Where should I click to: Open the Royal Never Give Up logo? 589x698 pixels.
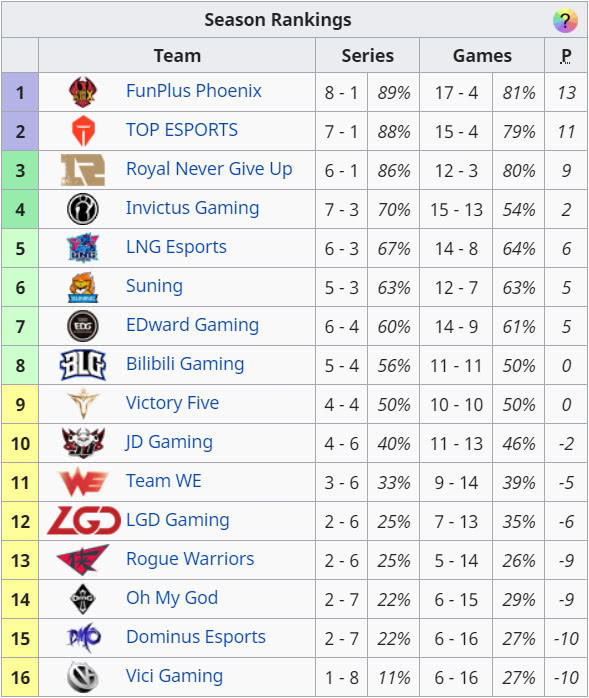[x=83, y=170]
